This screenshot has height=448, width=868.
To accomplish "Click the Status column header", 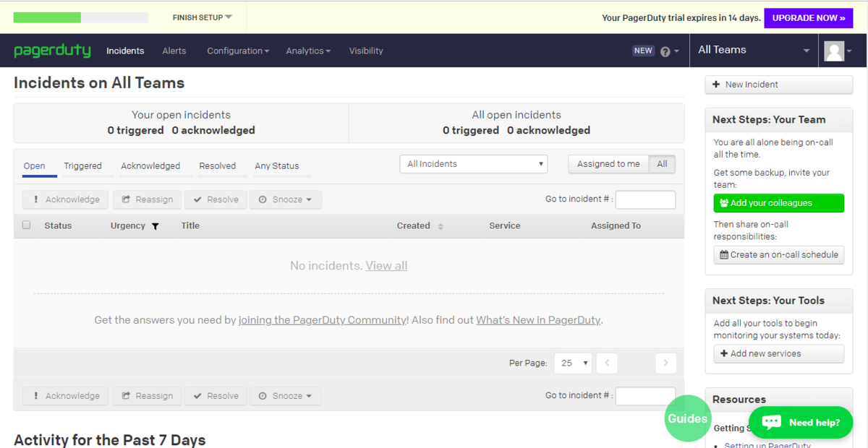I will click(x=58, y=225).
